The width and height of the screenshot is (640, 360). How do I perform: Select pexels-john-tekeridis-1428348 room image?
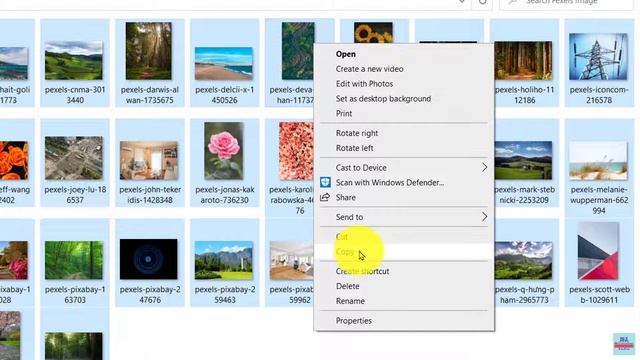coord(149,160)
